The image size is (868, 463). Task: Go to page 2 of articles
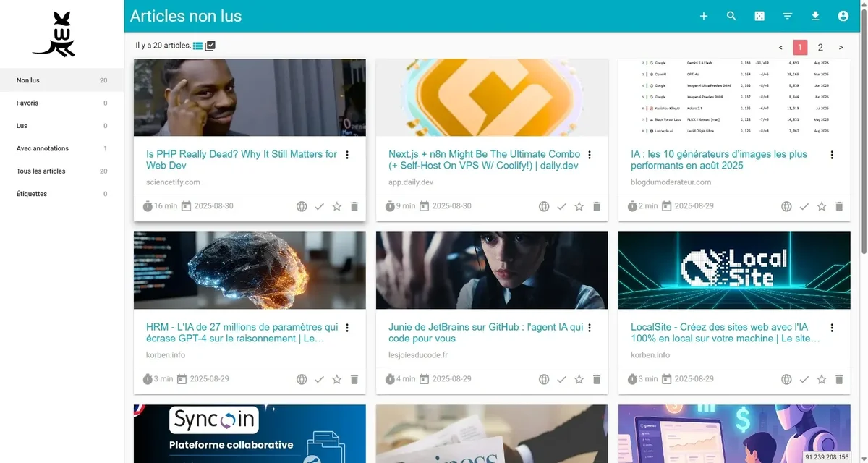tap(820, 48)
